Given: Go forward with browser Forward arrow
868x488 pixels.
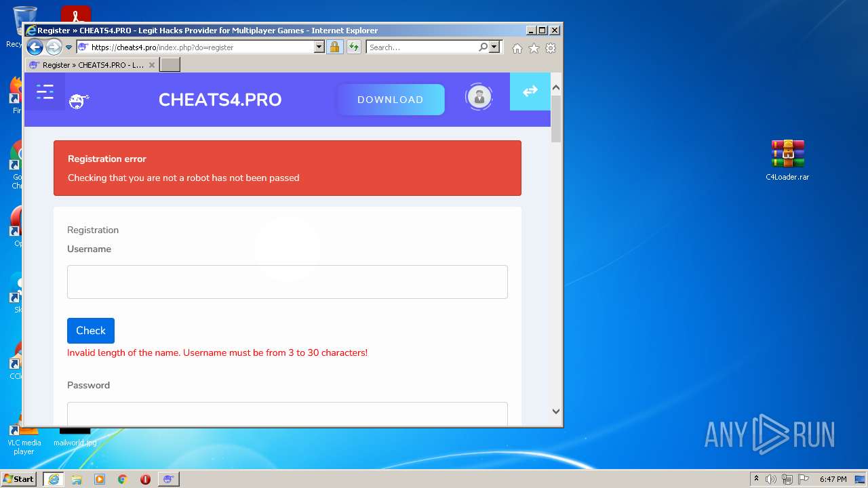Looking at the screenshot, I should (x=54, y=47).
